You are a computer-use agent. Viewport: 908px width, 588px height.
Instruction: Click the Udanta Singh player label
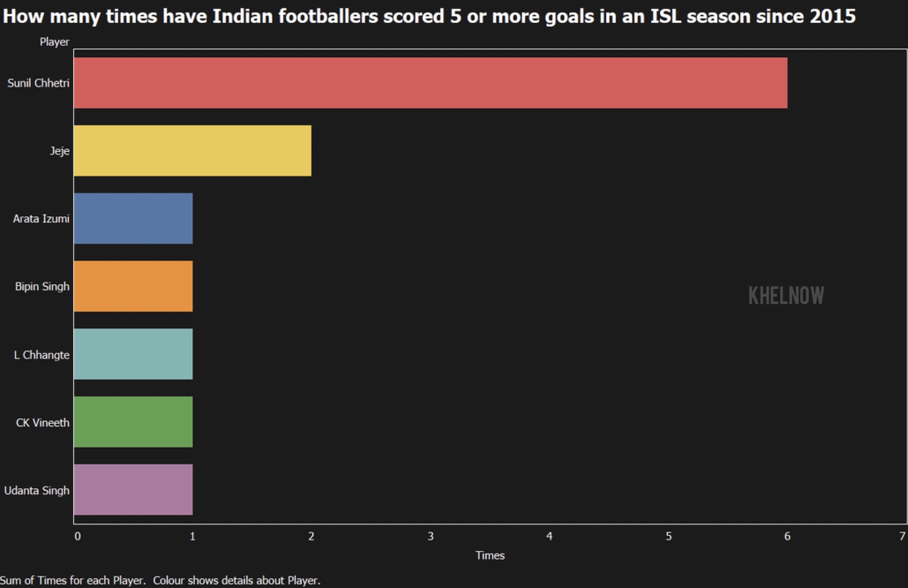[x=37, y=491]
